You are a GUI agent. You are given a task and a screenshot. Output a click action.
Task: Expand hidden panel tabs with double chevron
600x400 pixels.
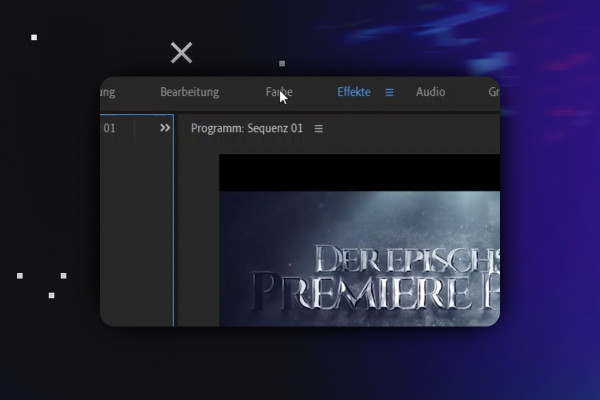point(165,128)
